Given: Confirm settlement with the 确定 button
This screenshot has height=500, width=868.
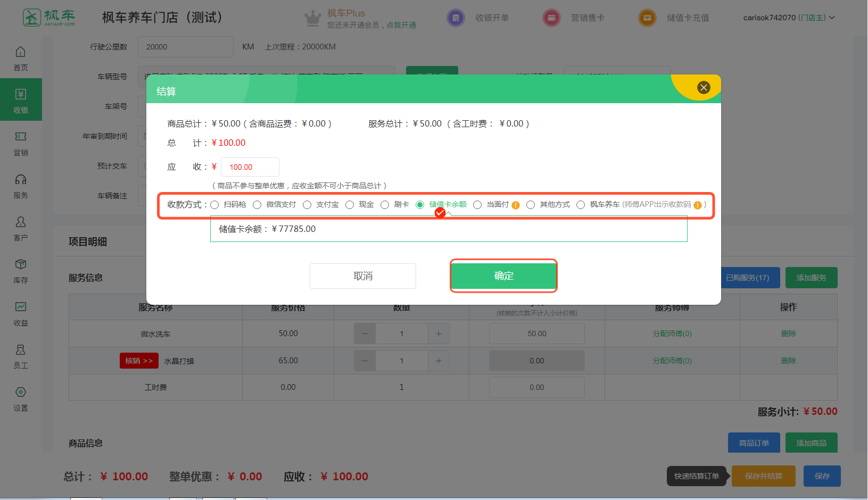Looking at the screenshot, I should tap(503, 276).
